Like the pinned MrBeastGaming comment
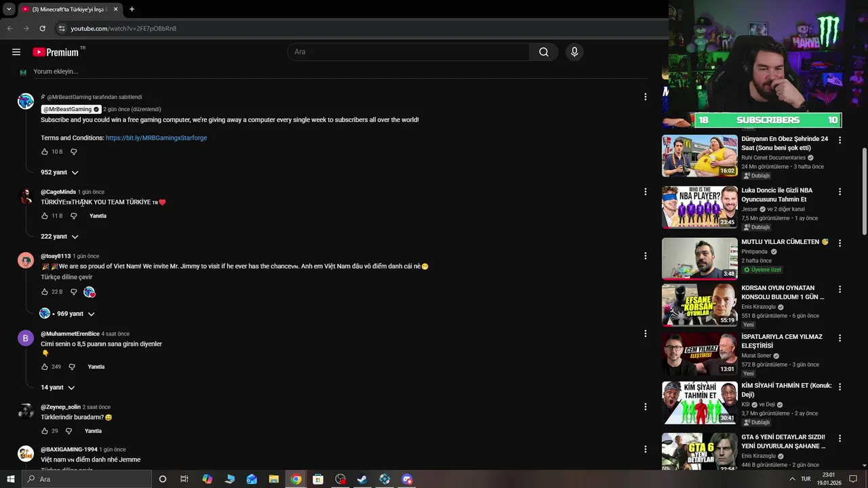868x488 pixels. 45,152
